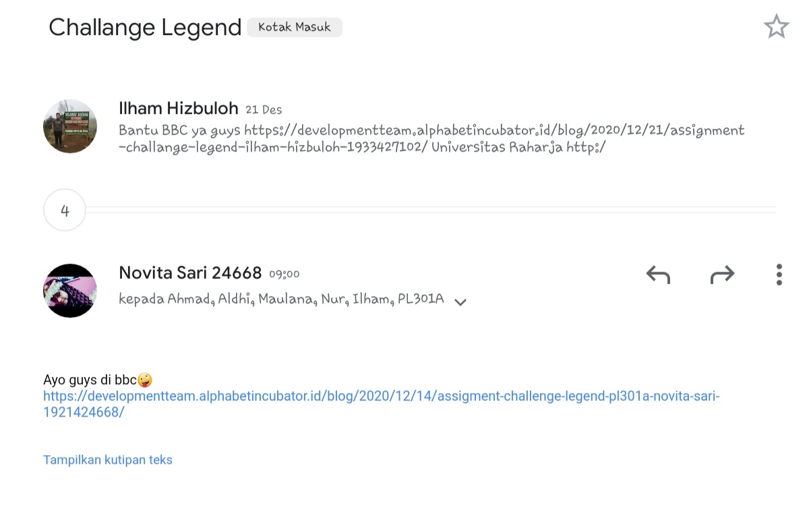Forward Novita Sari's message
809x532 pixels.
(722, 274)
